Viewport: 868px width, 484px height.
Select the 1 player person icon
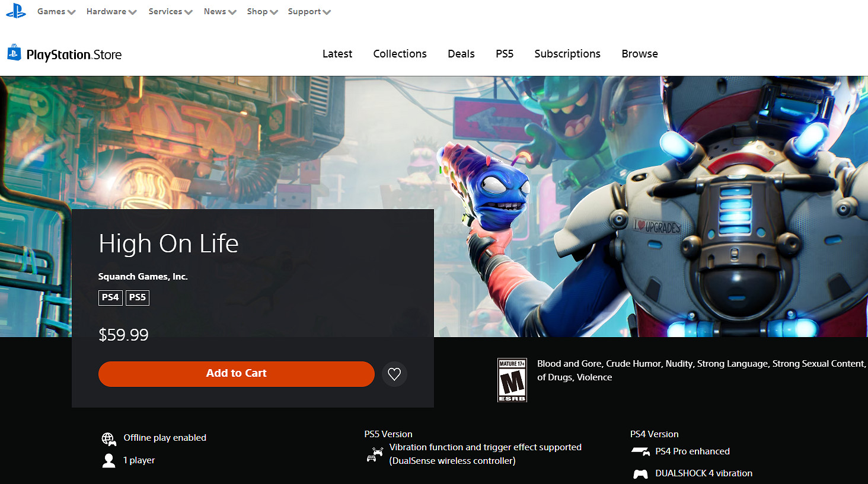pyautogui.click(x=109, y=460)
